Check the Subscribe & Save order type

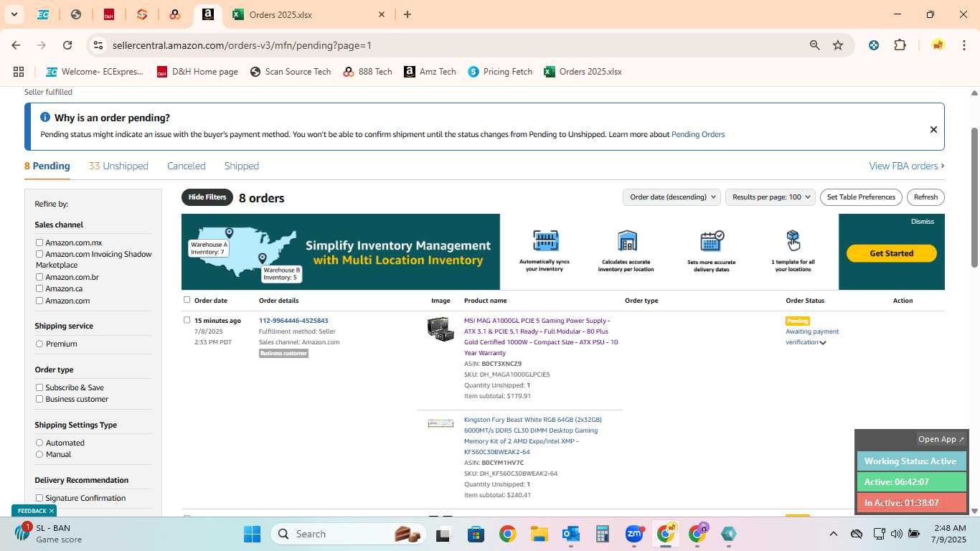pyautogui.click(x=39, y=387)
